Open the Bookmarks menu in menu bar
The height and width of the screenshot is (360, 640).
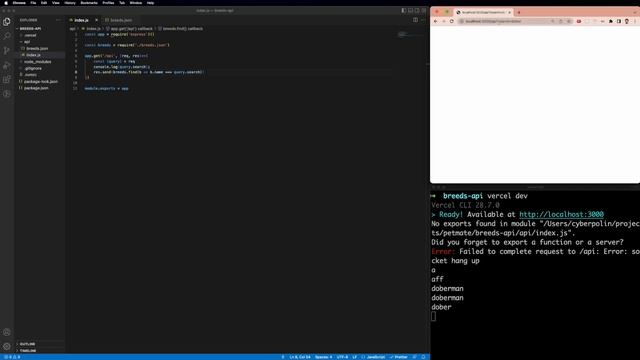coord(89,3)
